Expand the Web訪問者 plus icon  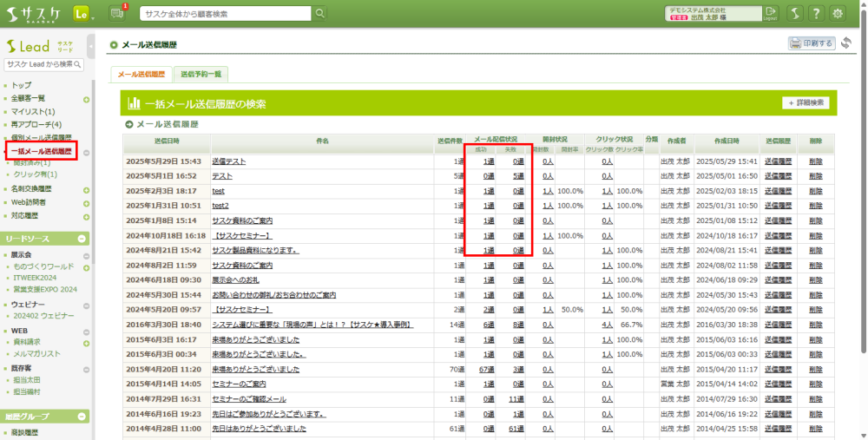click(86, 202)
